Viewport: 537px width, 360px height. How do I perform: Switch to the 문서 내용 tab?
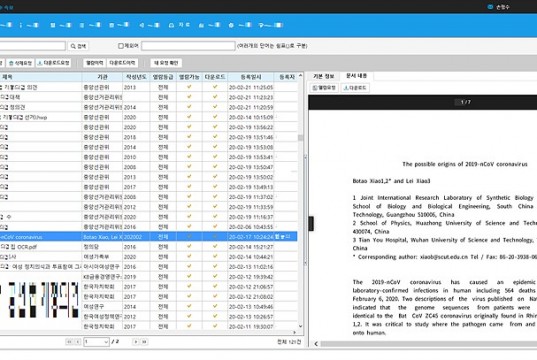[x=356, y=76]
